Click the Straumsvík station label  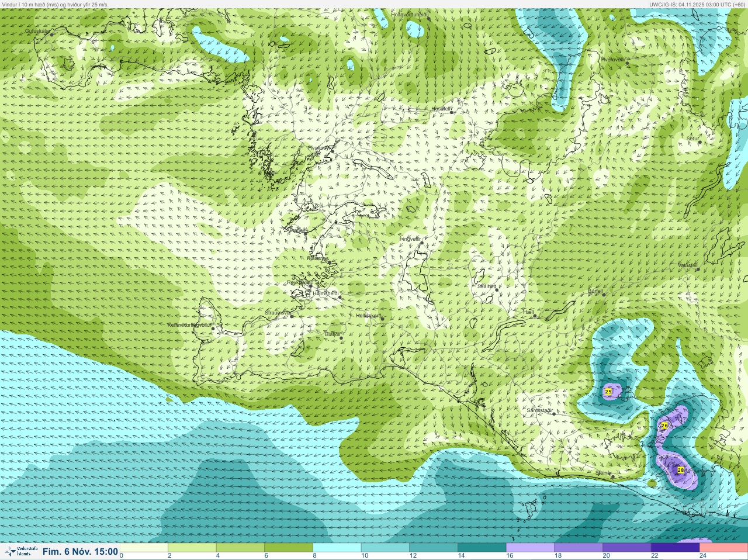pos(278,313)
